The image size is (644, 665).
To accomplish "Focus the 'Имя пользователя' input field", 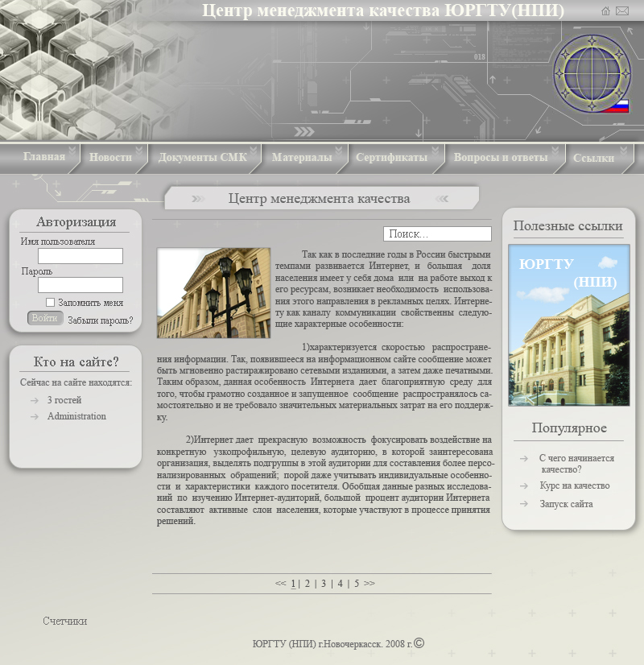I will click(80, 256).
